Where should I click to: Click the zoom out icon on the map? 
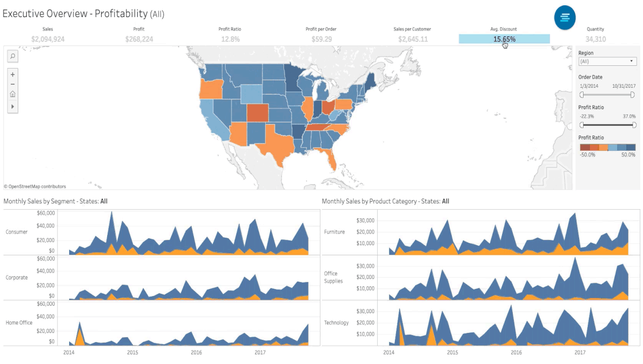pos(12,84)
